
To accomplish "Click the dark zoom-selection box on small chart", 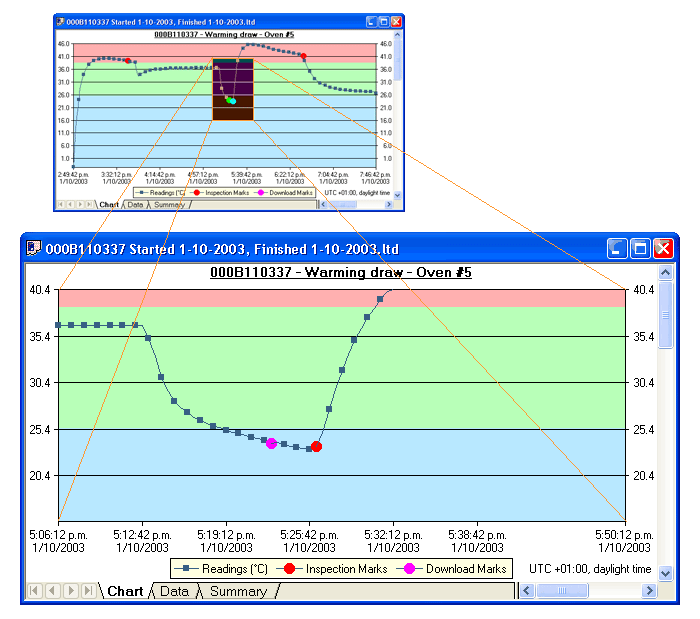I will tap(233, 89).
